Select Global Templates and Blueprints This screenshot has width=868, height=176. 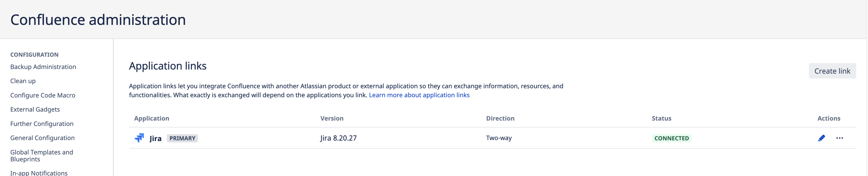(x=41, y=156)
